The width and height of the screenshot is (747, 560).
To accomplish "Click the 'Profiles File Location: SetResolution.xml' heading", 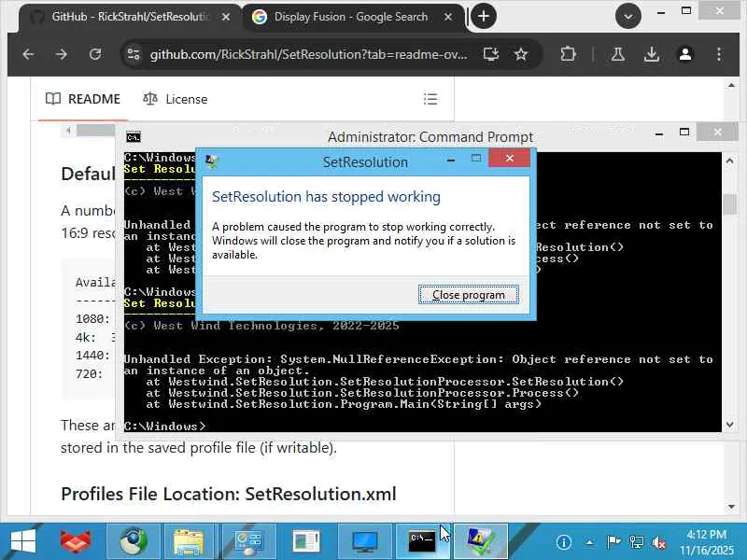I will tap(229, 494).
